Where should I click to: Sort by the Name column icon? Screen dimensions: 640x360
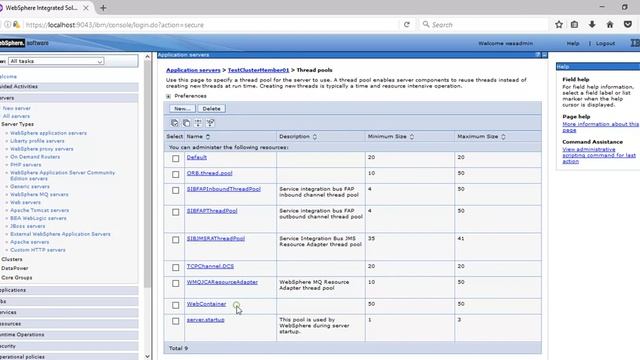(208, 137)
